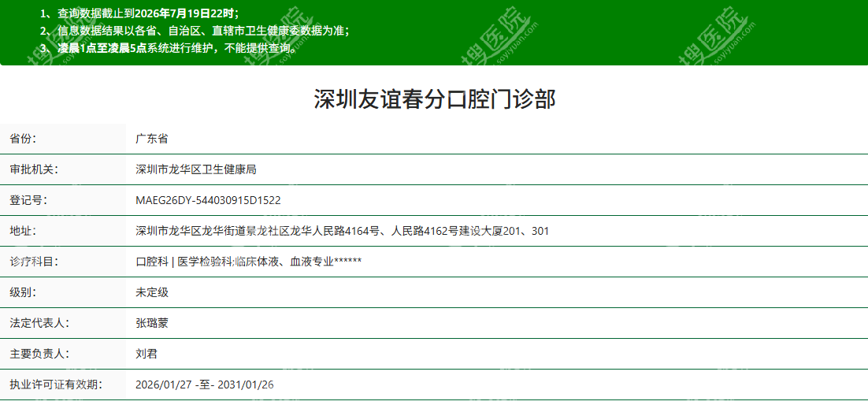Click the label 执业许可证有效期
Viewport: 868px width, 405px height.
point(56,385)
